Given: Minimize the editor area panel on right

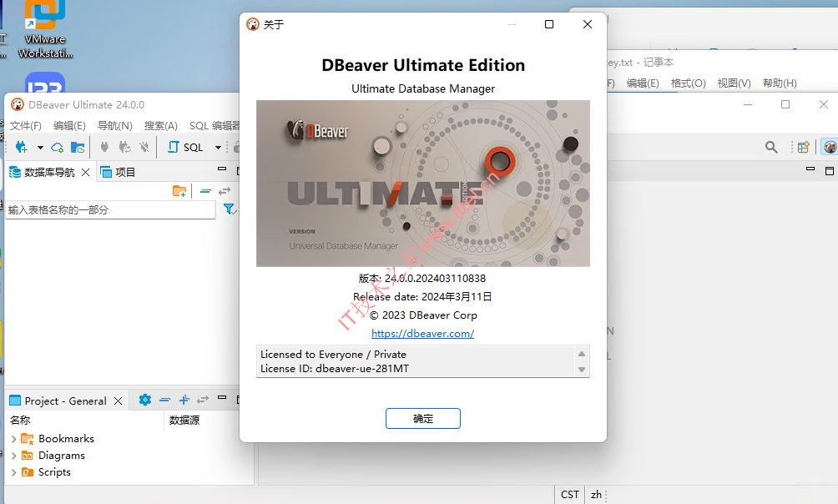Looking at the screenshot, I should (810, 169).
